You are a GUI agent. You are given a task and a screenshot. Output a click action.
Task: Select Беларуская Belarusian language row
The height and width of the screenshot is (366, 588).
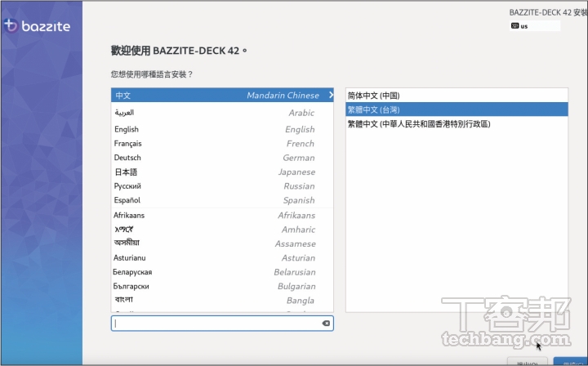(222, 272)
